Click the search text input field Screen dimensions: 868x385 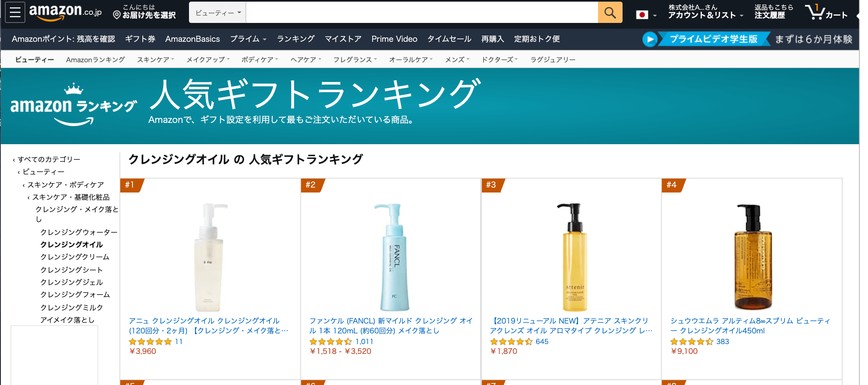[x=421, y=13]
